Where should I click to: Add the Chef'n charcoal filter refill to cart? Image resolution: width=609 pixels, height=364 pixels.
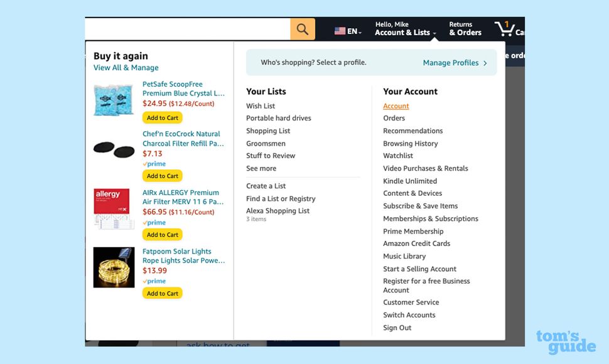[162, 176]
